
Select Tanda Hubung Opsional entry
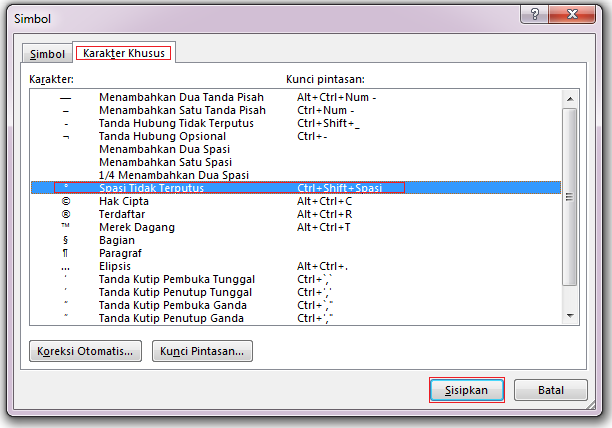tap(296, 136)
